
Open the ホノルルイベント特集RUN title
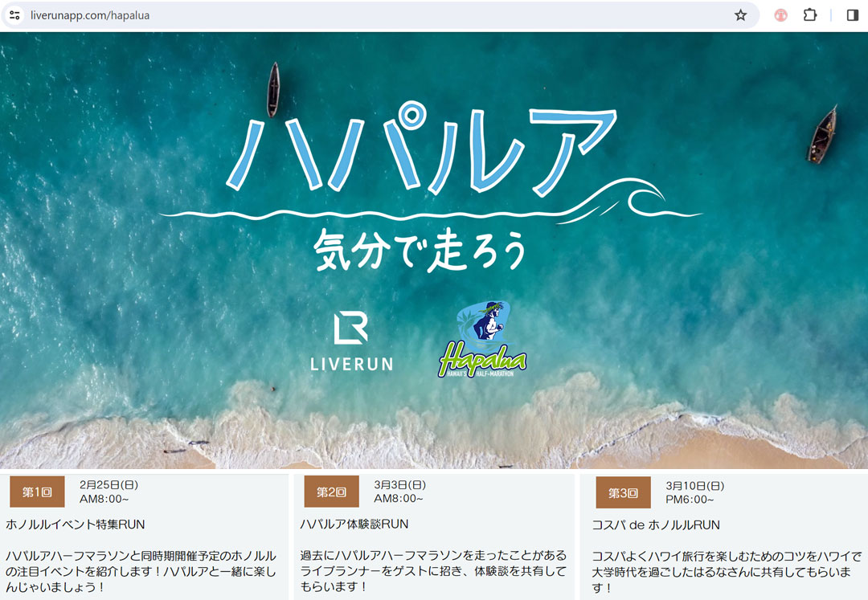76,524
